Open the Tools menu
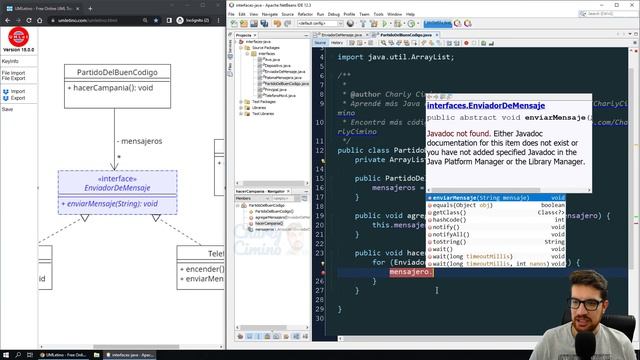 coord(378,14)
